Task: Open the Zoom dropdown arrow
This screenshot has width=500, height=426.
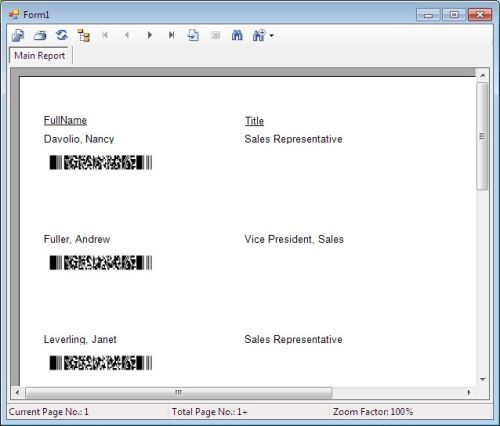Action: pos(271,35)
